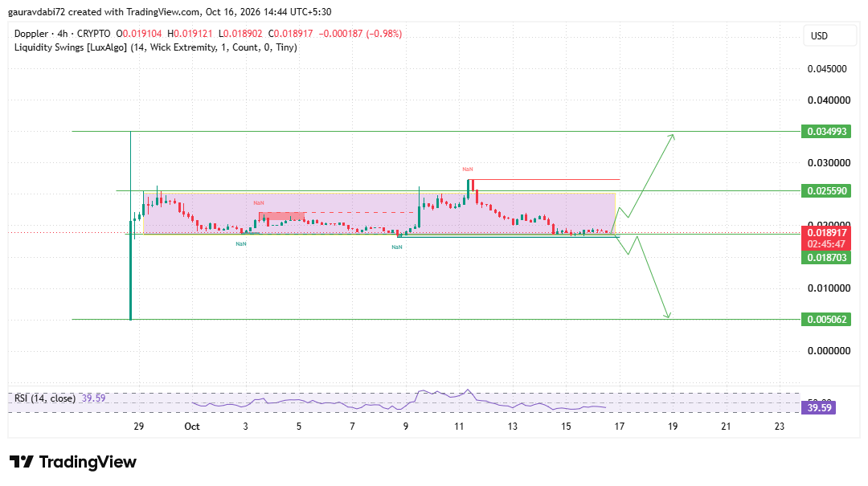This screenshot has height=486, width=868.
Task: Click the countdown timer 02:45:47
Action: 826,244
